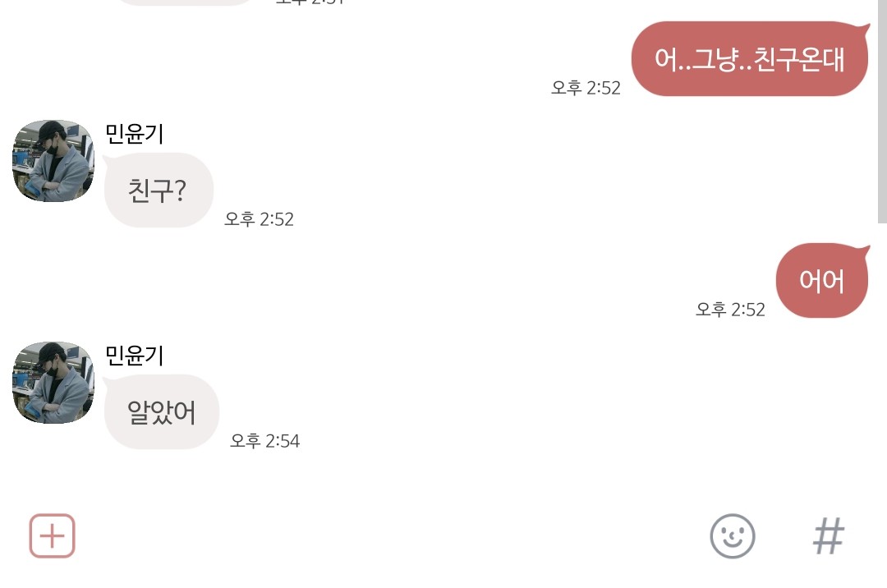Click the timestamp beside 어..그냥..친구온대 bubble
Screen dimensions: 887x588
586,88
